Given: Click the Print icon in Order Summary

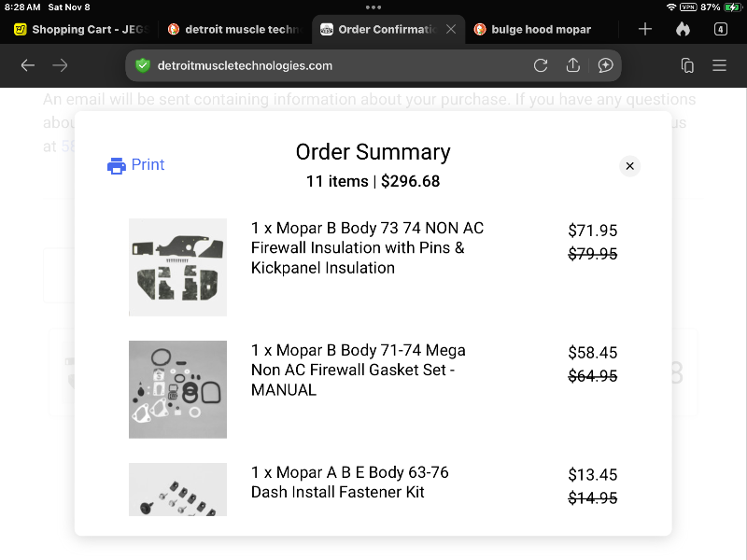Looking at the screenshot, I should pos(117,166).
